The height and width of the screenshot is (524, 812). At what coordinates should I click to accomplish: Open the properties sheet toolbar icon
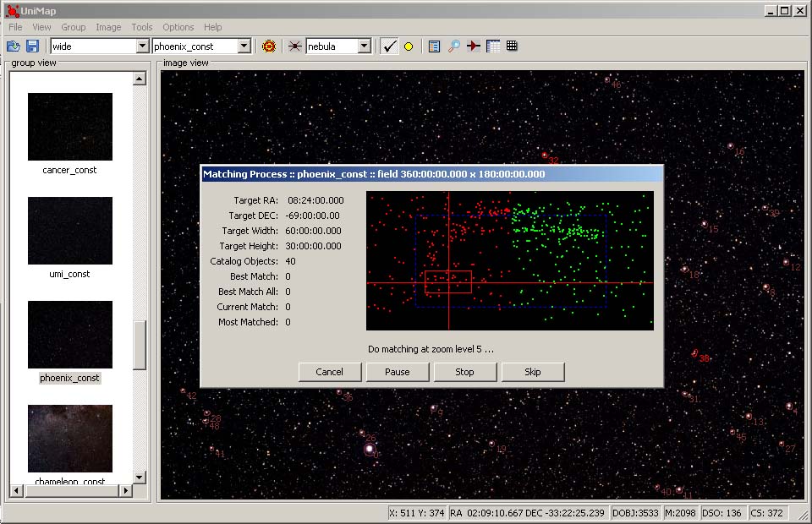(x=434, y=46)
